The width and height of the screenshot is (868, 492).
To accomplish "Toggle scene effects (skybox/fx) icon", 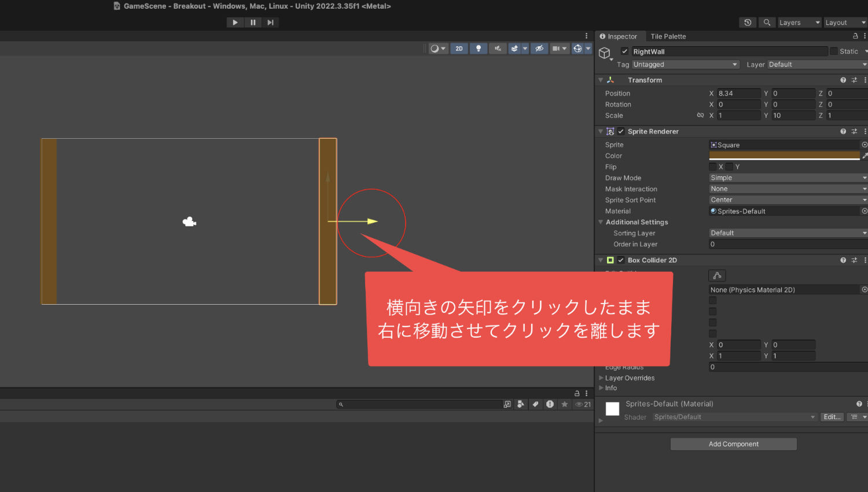I will tap(514, 49).
